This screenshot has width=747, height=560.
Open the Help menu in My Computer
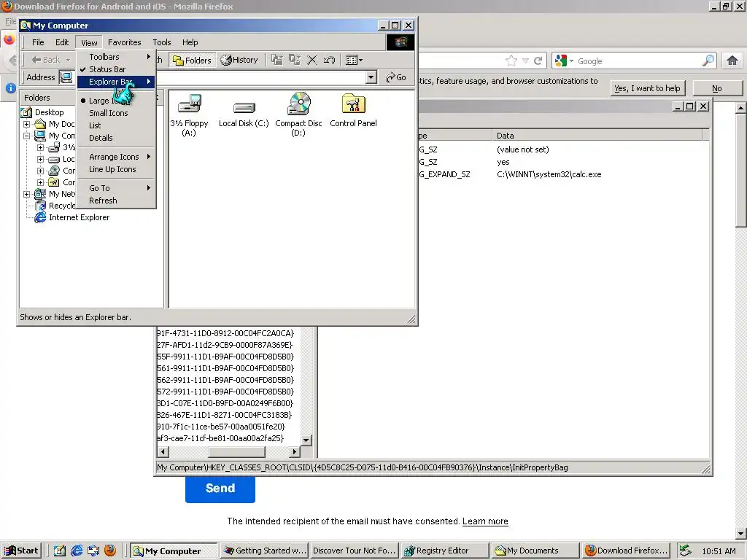pos(190,42)
